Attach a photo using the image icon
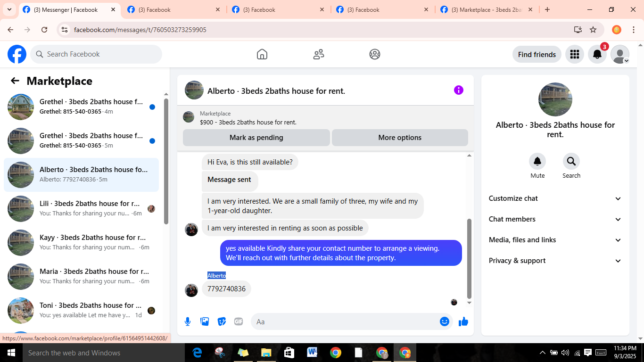Screen dimensions: 644x362 point(205,321)
